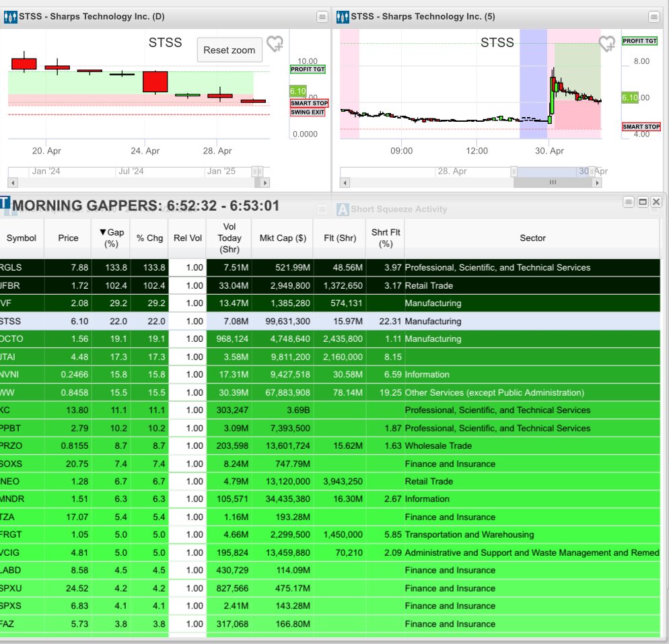Click candlestick icon of daily STSS chart

(10, 17)
